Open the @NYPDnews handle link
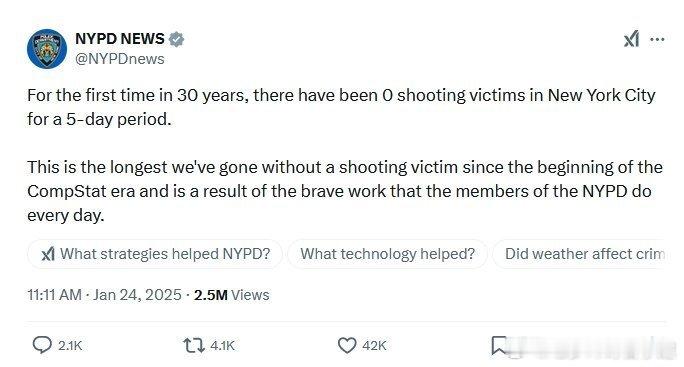This screenshot has height=367, width=684. tap(120, 59)
